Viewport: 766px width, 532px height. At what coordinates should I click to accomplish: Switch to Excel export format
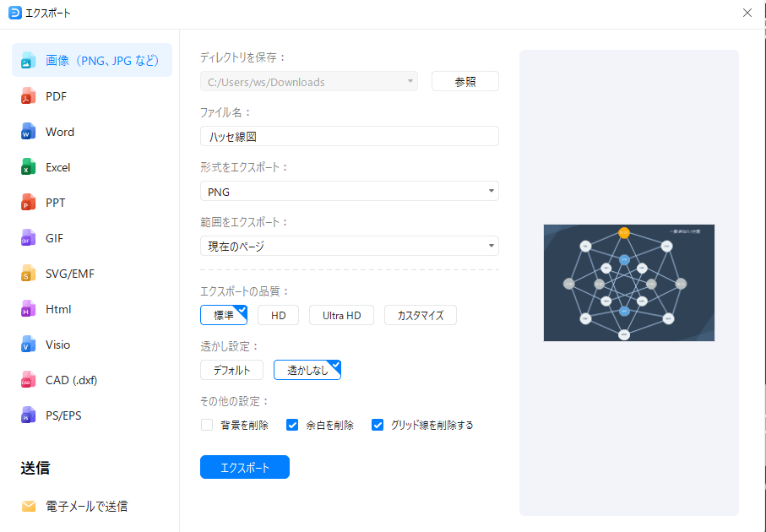57,166
